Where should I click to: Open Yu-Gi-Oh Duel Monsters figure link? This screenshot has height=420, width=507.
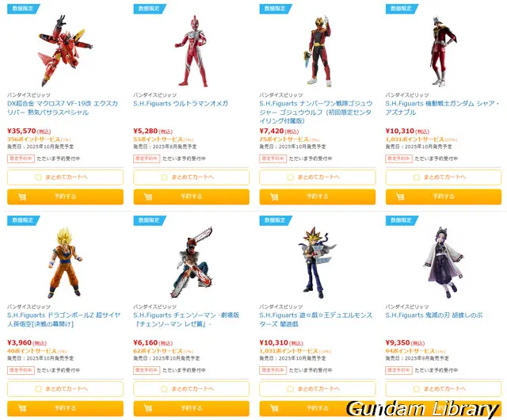[316, 319]
